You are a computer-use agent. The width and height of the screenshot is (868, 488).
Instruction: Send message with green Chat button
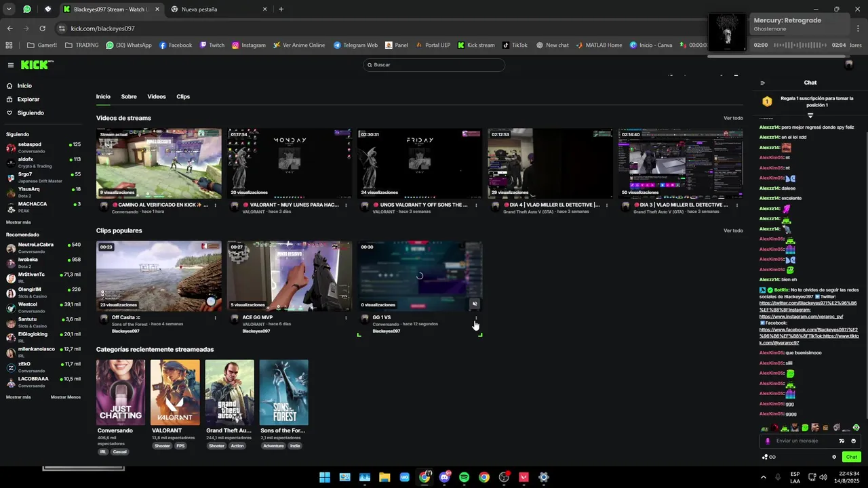pyautogui.click(x=852, y=457)
